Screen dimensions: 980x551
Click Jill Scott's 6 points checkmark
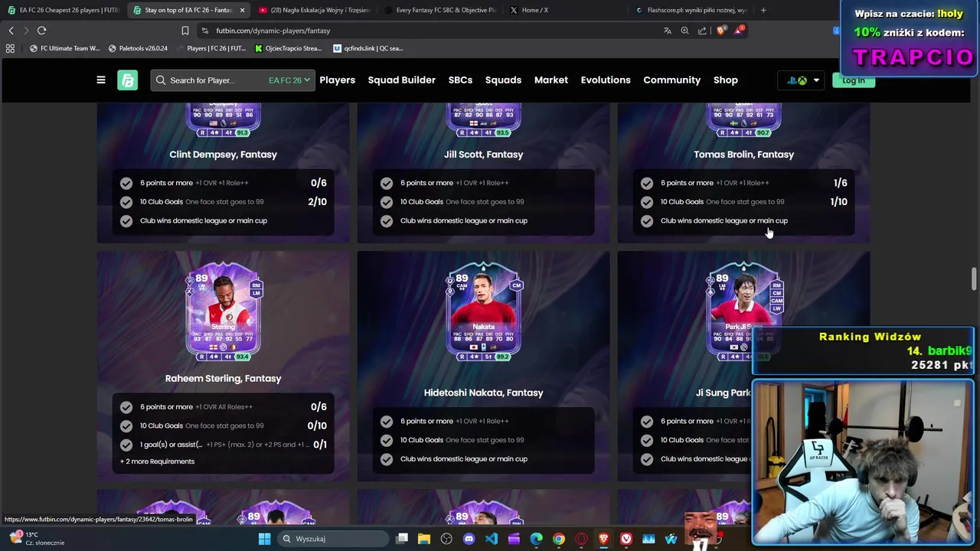pyautogui.click(x=387, y=183)
